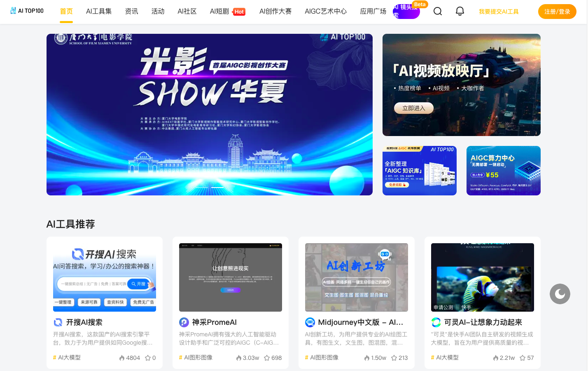Click the 我要提交AI工具 link
This screenshot has height=371, width=588.
[x=499, y=12]
